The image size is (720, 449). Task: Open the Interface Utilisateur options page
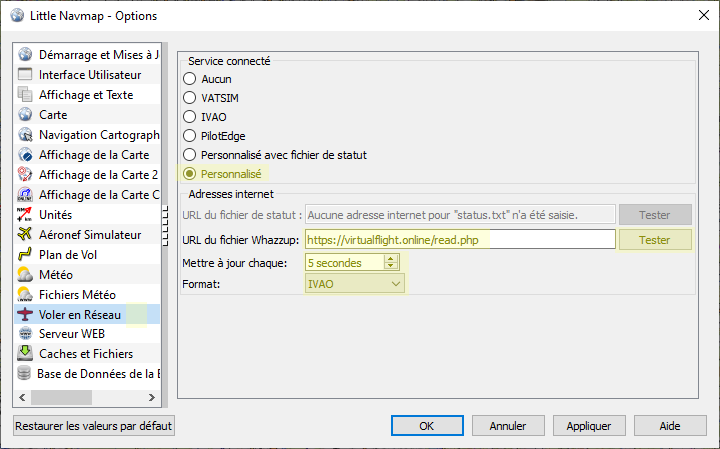click(89, 75)
